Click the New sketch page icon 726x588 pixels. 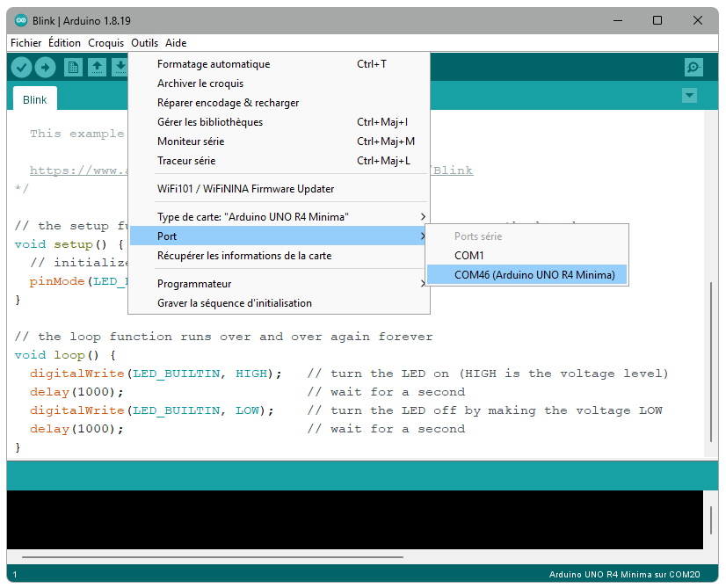click(x=73, y=68)
